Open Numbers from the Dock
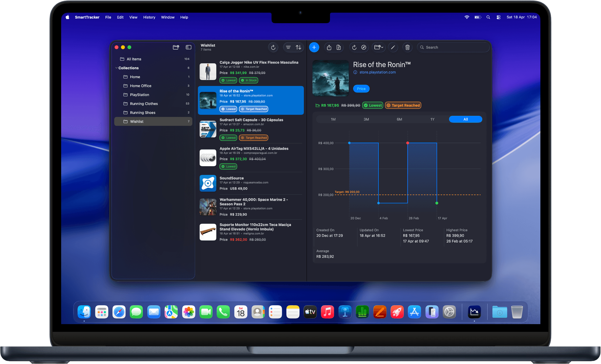Viewport: 601px width, 364px height. pyautogui.click(x=362, y=312)
